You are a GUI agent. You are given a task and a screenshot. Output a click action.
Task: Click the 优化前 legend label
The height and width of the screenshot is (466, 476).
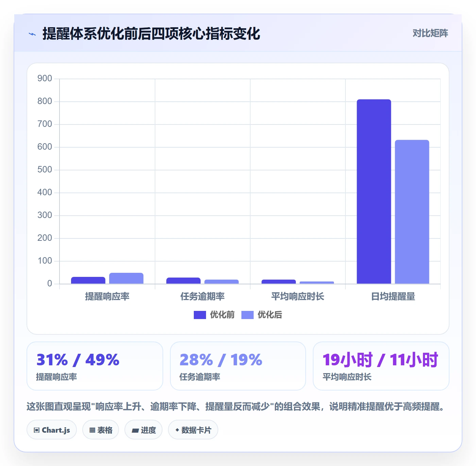[x=222, y=315]
